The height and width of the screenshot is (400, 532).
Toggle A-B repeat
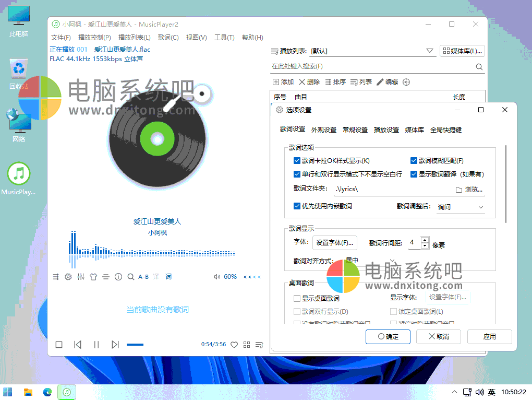(x=143, y=277)
